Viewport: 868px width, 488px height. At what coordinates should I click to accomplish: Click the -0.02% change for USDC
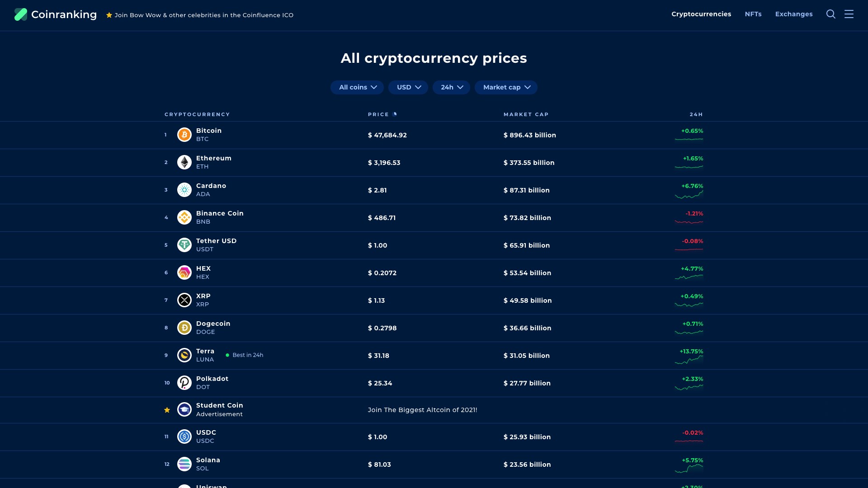pos(693,432)
